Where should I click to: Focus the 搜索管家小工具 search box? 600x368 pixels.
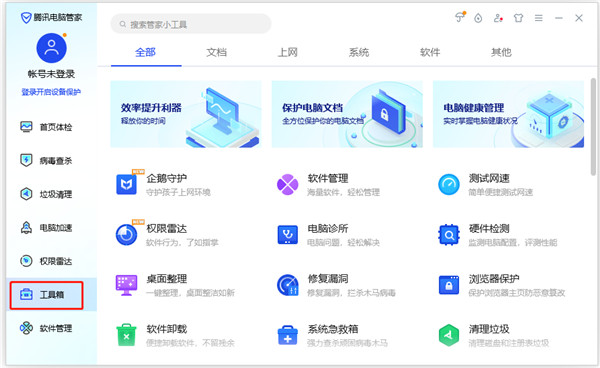click(191, 24)
